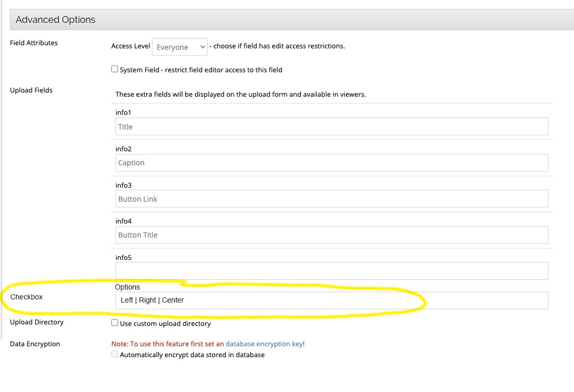Check Automatically encrypt data stored in database
574x392 pixels.
pyautogui.click(x=115, y=355)
